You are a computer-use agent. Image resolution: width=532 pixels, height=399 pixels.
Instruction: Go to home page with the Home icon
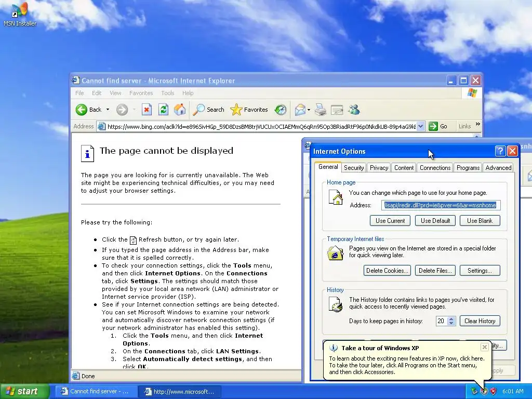coord(180,110)
